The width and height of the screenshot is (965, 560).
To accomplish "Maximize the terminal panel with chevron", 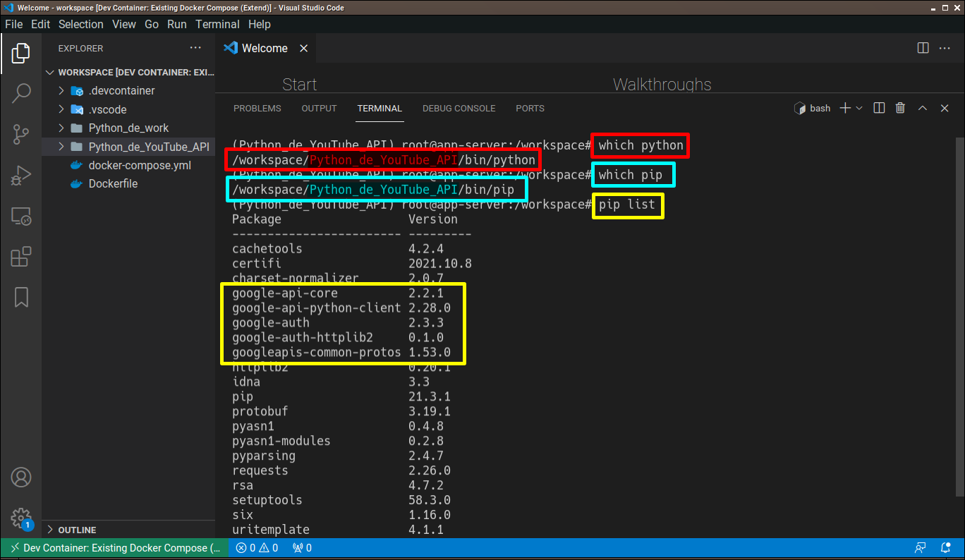I will click(923, 108).
